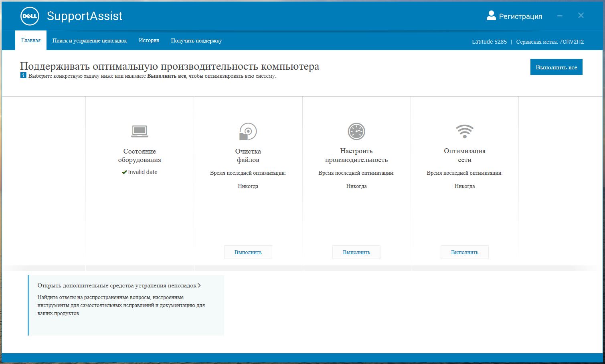The image size is (605, 364).
Task: Open the Регистрация link
Action: (520, 16)
